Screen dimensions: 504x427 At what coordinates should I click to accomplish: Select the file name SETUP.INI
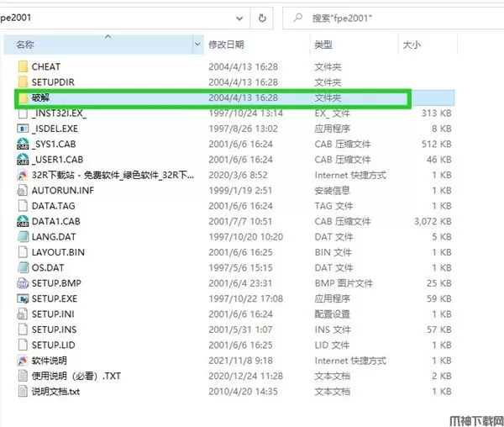click(x=53, y=314)
